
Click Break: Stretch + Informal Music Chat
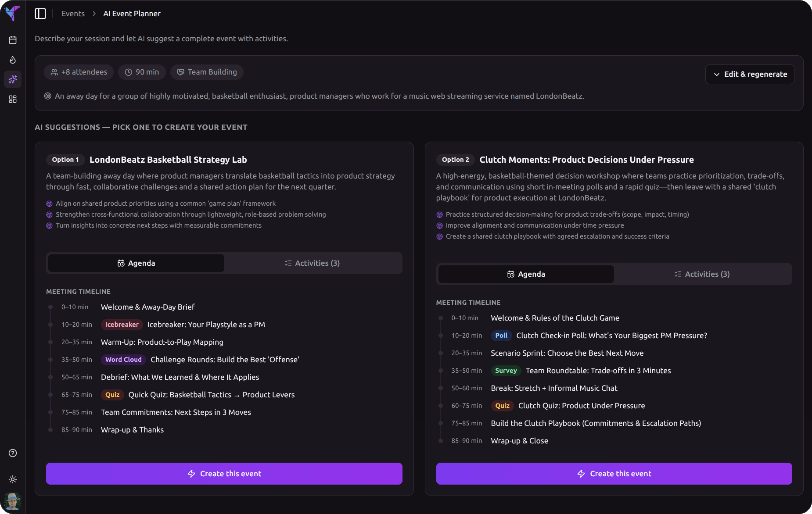[x=554, y=388]
